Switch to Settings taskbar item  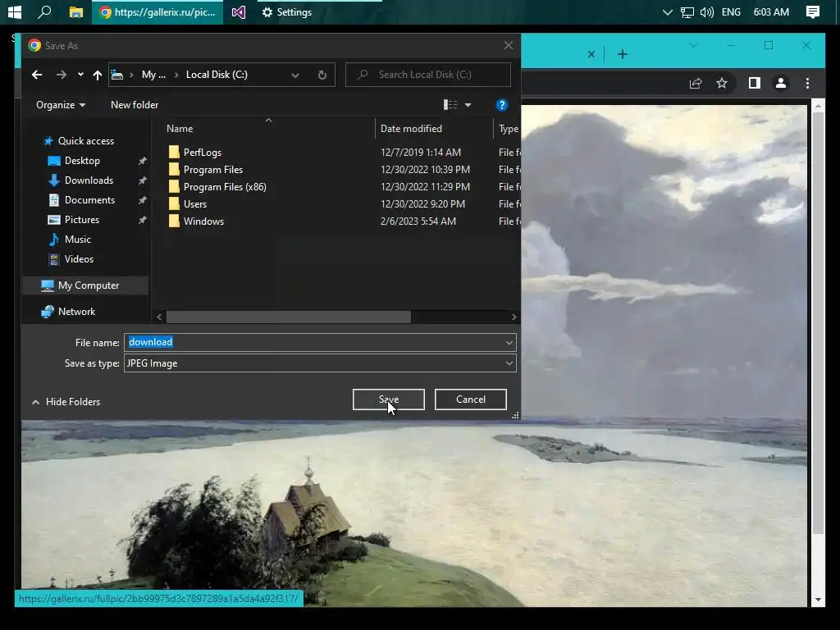point(287,11)
